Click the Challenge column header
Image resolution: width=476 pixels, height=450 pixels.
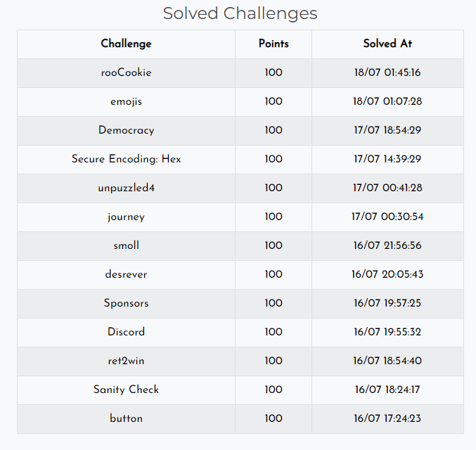126,44
